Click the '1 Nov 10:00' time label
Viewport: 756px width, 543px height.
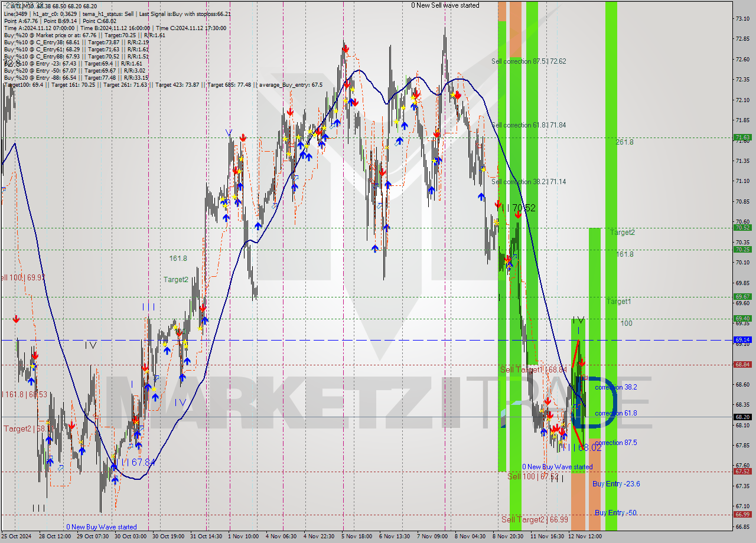[x=244, y=537]
